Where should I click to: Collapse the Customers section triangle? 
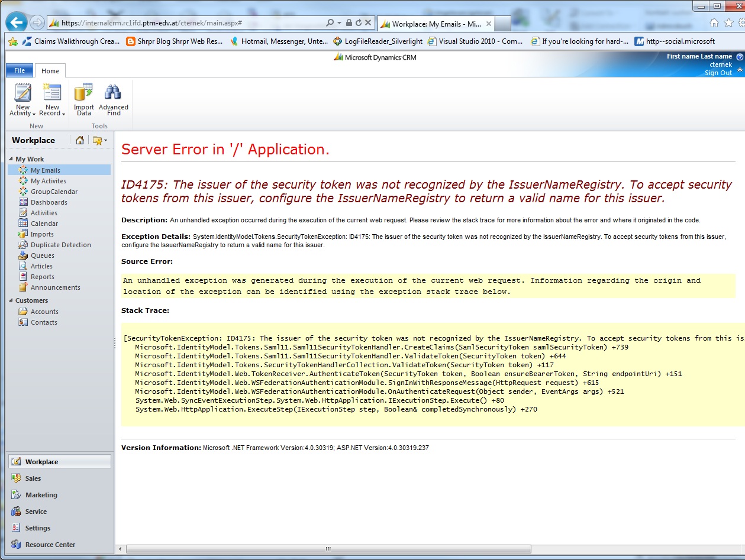[11, 301]
